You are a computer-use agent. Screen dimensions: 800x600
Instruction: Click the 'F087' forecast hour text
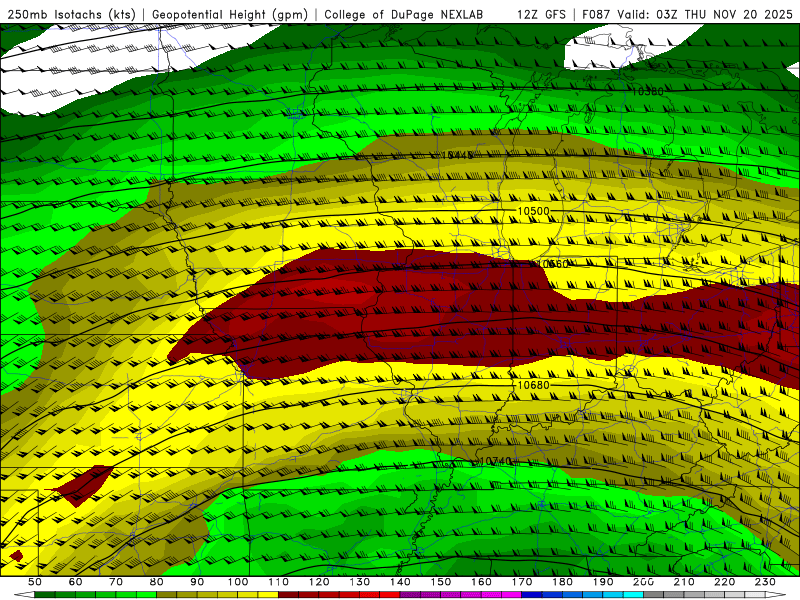click(596, 15)
